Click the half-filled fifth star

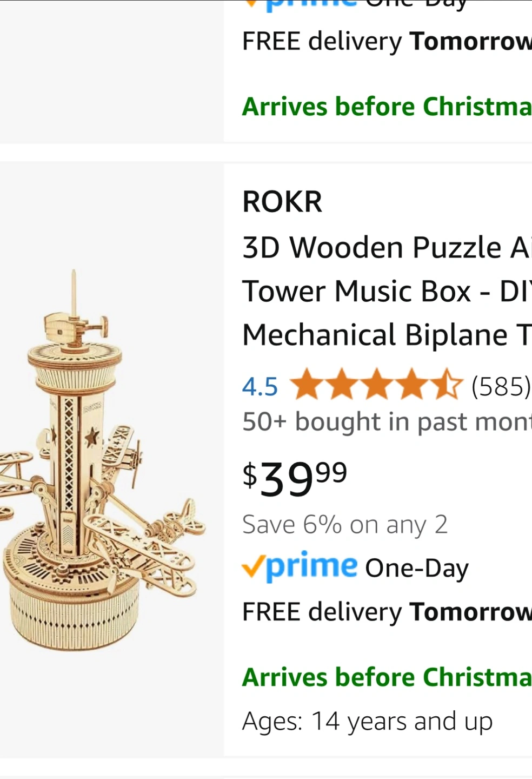click(447, 385)
